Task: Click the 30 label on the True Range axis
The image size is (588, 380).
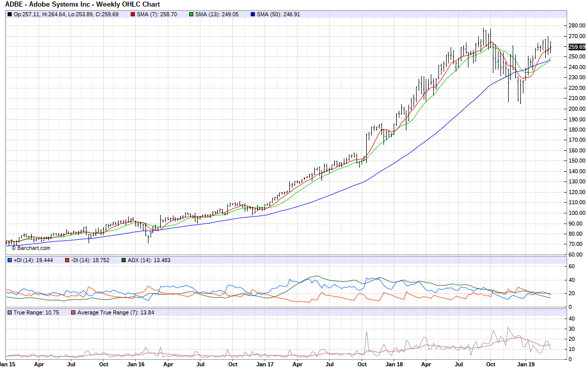Action: click(x=572, y=329)
